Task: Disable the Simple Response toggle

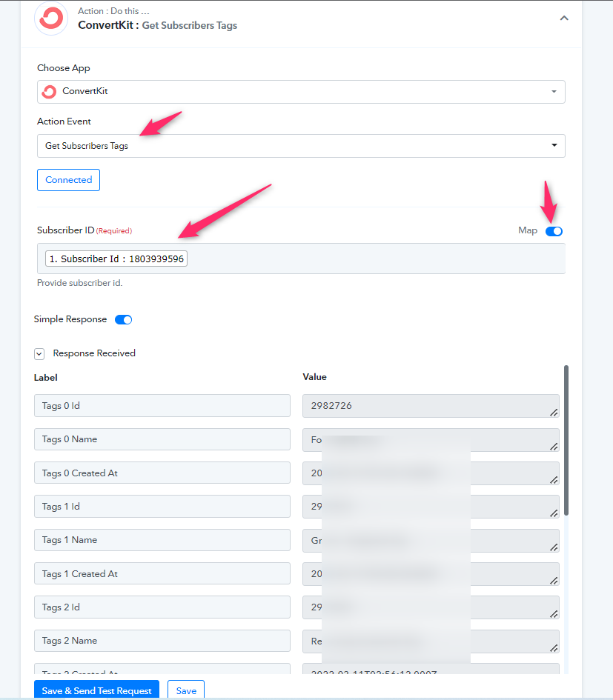Action: (x=123, y=320)
